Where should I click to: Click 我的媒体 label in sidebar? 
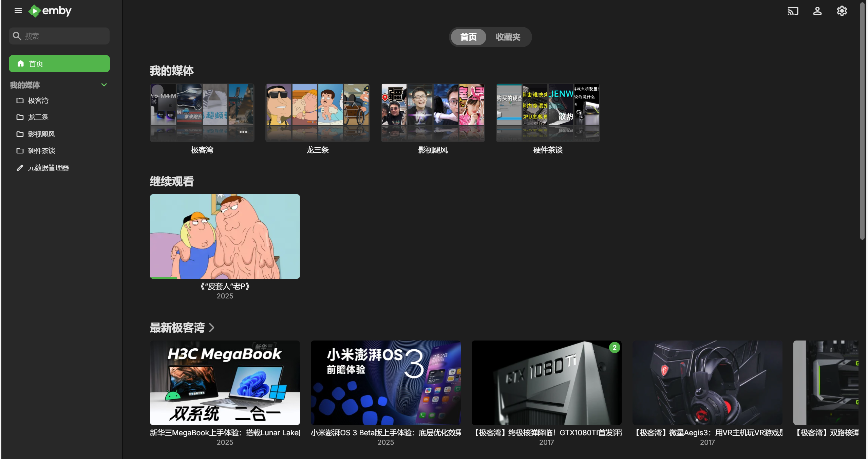coord(25,85)
